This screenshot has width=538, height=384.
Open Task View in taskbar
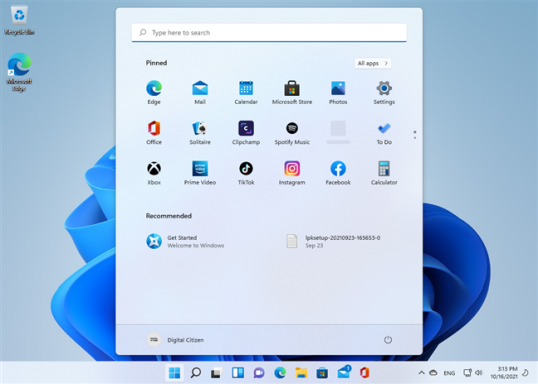217,373
